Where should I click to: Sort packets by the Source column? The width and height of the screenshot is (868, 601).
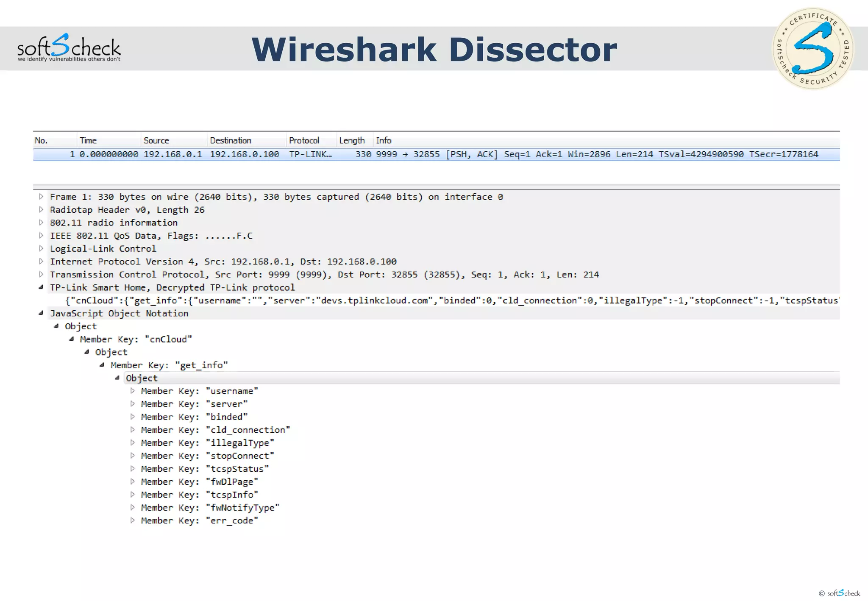[x=174, y=140]
